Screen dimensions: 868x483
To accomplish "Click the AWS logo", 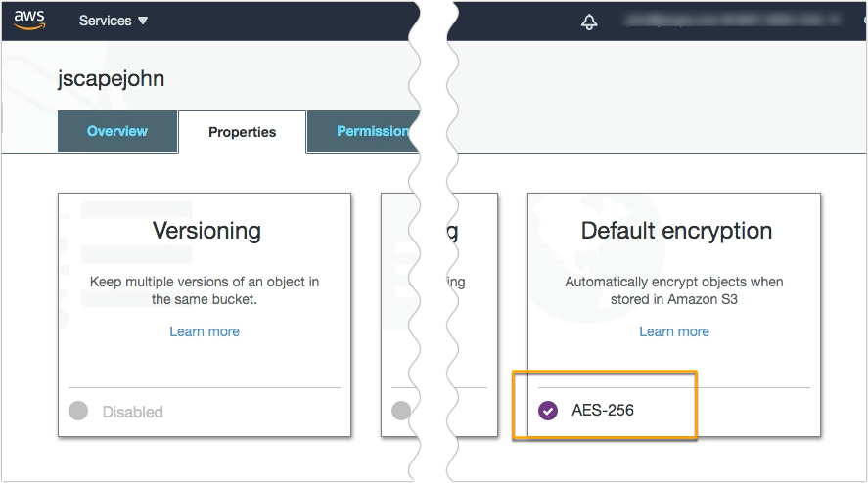I will [30, 21].
